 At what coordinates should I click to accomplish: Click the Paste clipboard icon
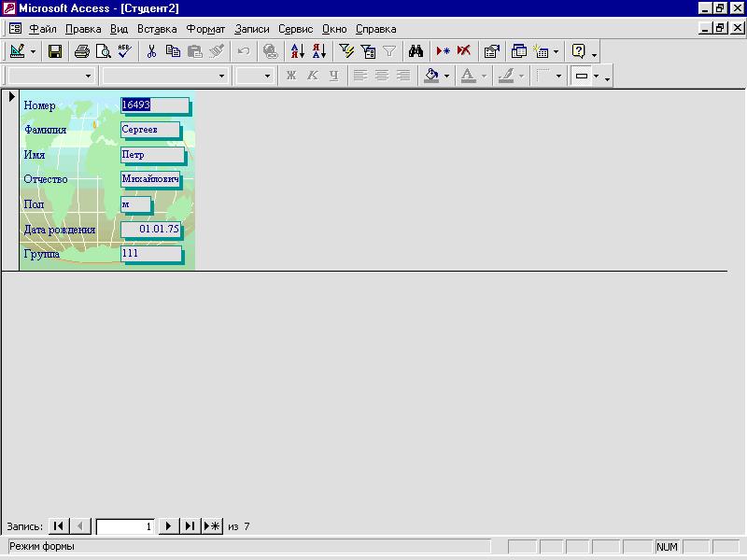coord(194,51)
